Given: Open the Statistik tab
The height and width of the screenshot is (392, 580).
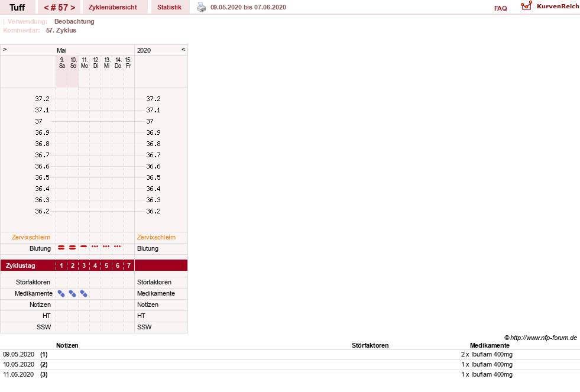Looking at the screenshot, I should [170, 7].
